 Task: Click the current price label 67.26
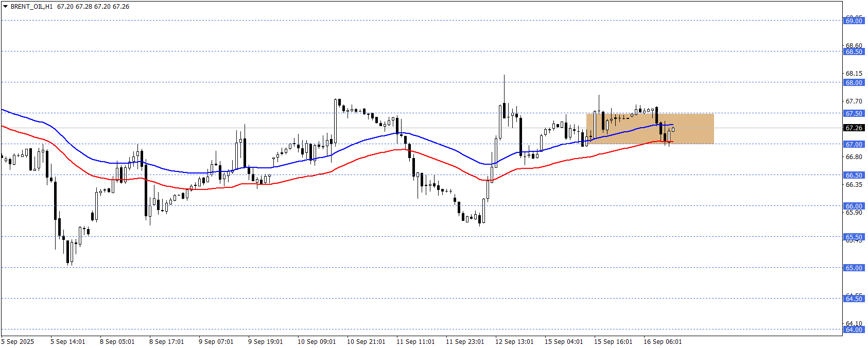tap(854, 128)
